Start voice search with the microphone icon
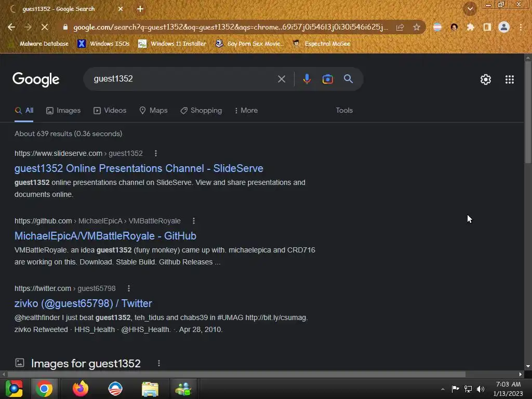 [x=307, y=79]
